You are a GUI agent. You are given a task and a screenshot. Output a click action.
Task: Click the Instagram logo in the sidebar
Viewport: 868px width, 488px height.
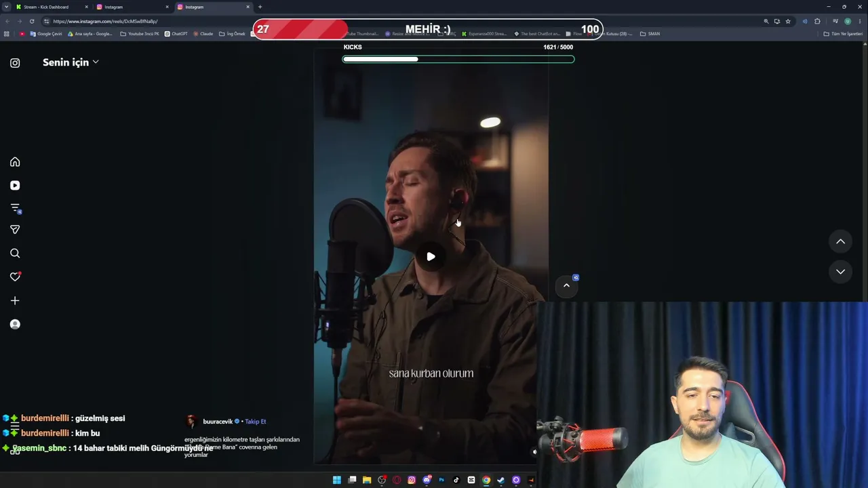click(x=15, y=63)
